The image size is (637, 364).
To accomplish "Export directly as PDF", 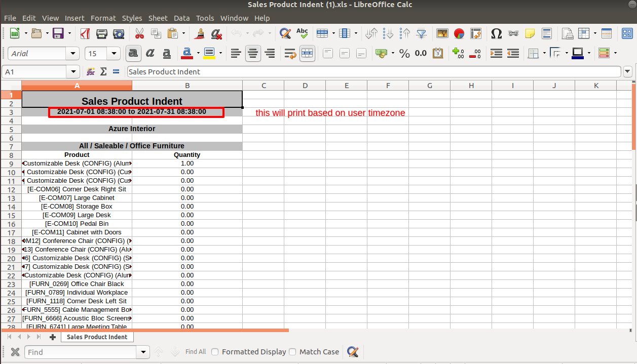I will point(85,34).
